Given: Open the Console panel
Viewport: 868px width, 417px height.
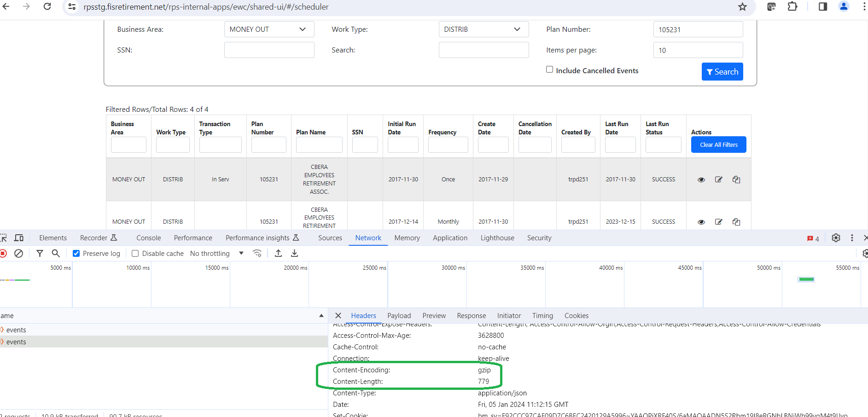Looking at the screenshot, I should pos(148,237).
